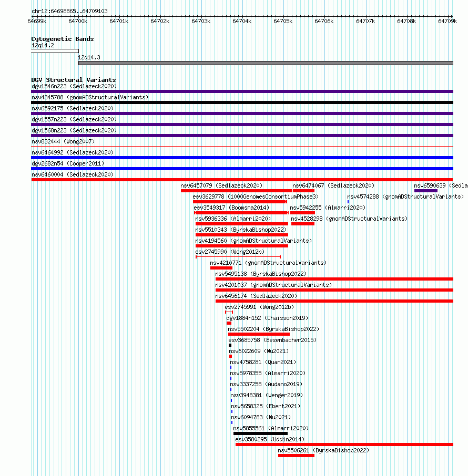Click the blue dgv2682n54 variant bar

point(242,169)
